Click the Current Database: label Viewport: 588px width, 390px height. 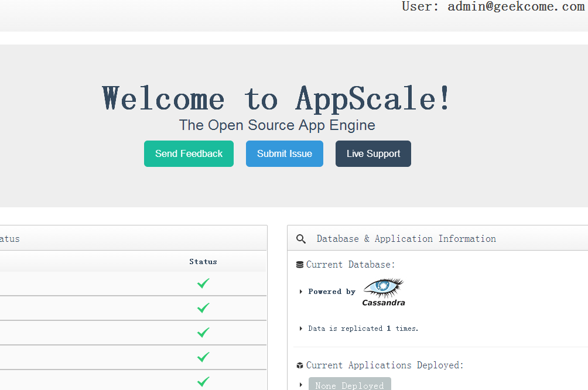tap(350, 265)
